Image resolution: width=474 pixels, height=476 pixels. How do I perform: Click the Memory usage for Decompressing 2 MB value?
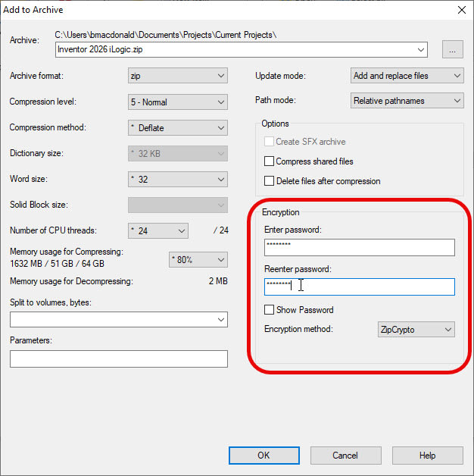tap(218, 281)
